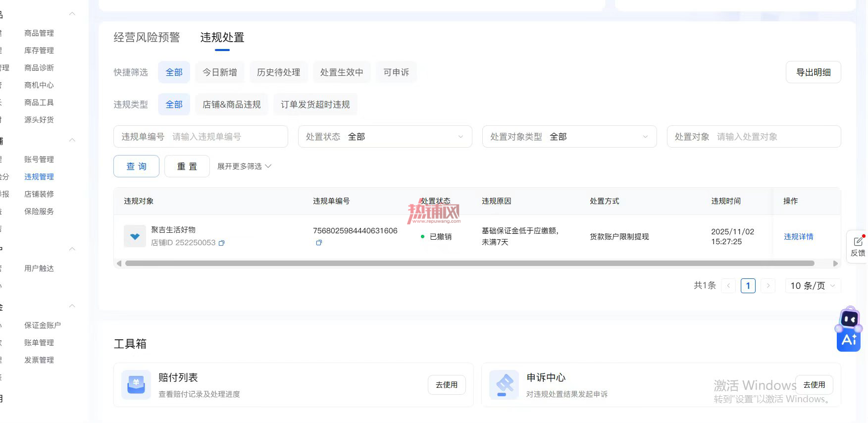Open the AI assistant robot icon
Screen dimensions: 868x423
point(849,330)
